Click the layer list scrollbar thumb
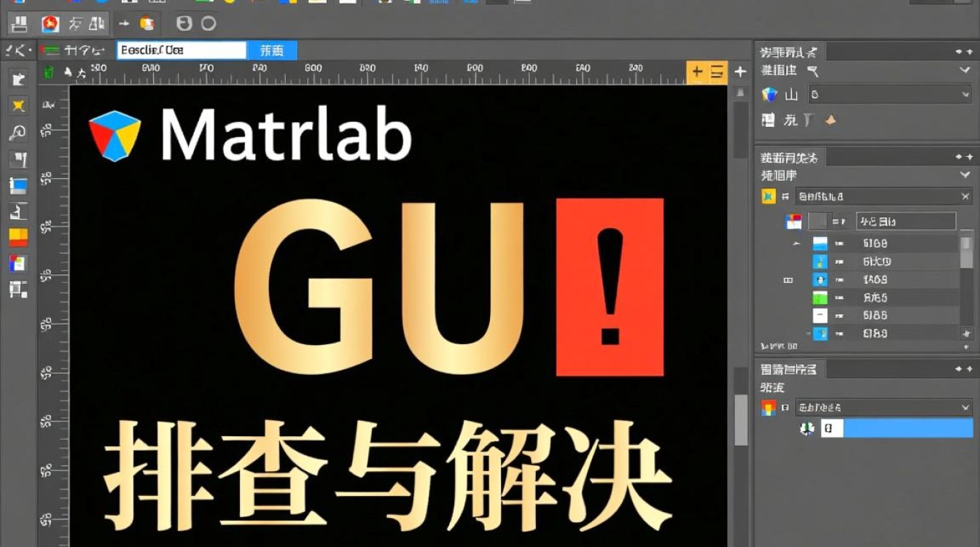The image size is (980, 547). pyautogui.click(x=966, y=252)
